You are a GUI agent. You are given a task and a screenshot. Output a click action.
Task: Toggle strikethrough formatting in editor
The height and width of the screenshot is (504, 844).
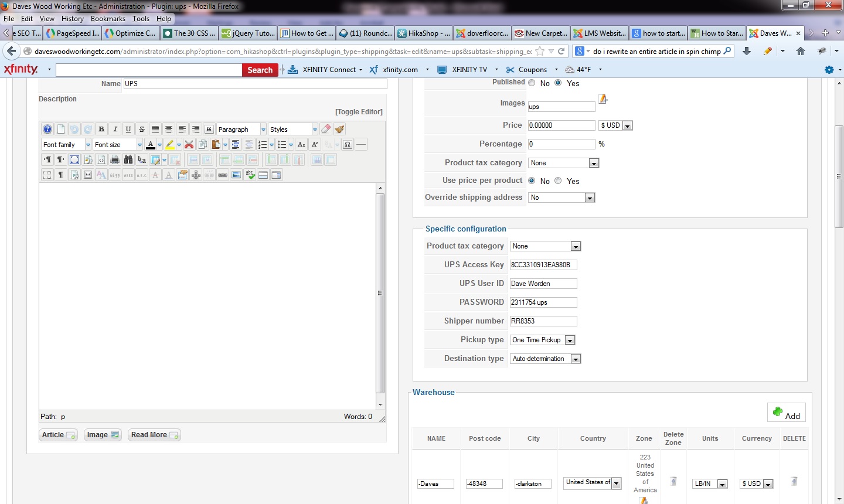(x=142, y=129)
